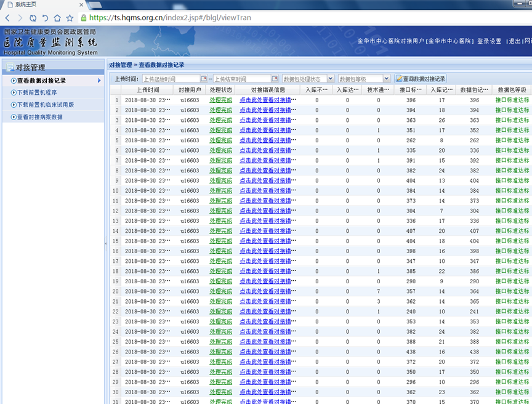Close the 系统主页 browser tab

[x=81, y=5]
